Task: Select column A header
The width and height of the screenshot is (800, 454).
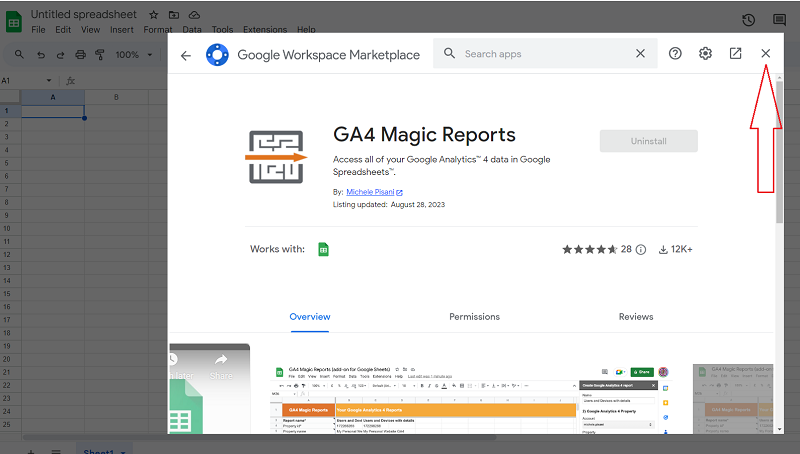Action: click(x=53, y=97)
